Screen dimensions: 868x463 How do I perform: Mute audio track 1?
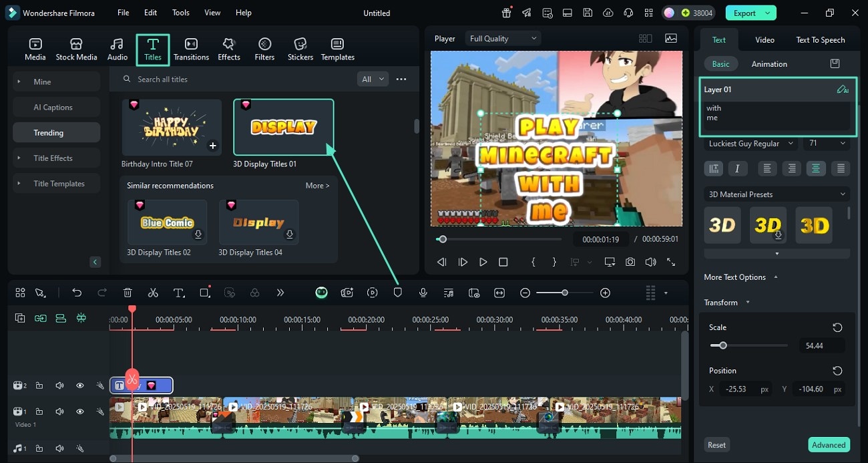pos(59,448)
